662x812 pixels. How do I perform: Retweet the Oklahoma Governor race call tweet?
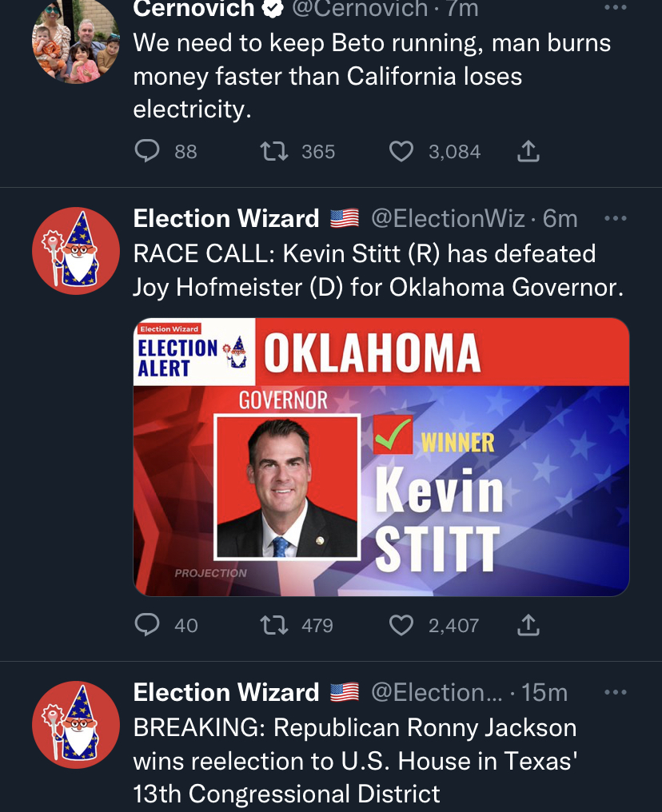(273, 625)
